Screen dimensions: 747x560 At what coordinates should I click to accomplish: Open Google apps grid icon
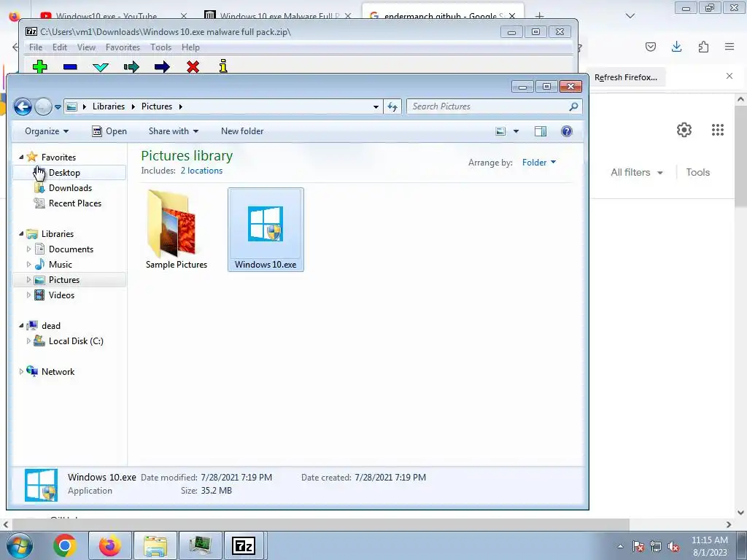click(718, 130)
